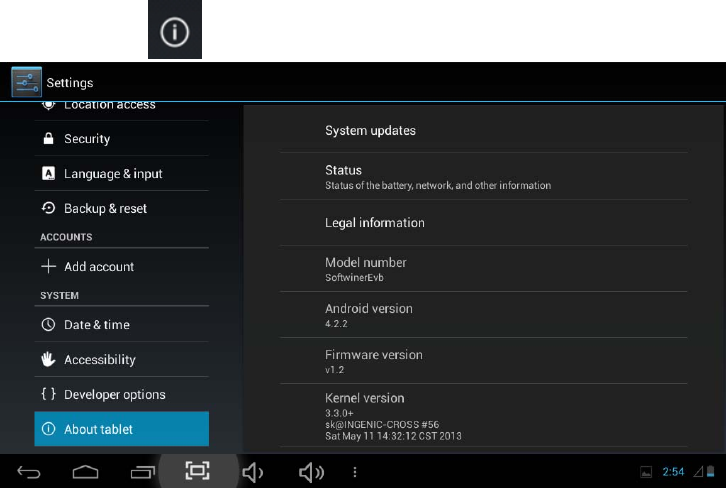Tap the Back navigation arrow
The image size is (726, 488).
coord(29,472)
